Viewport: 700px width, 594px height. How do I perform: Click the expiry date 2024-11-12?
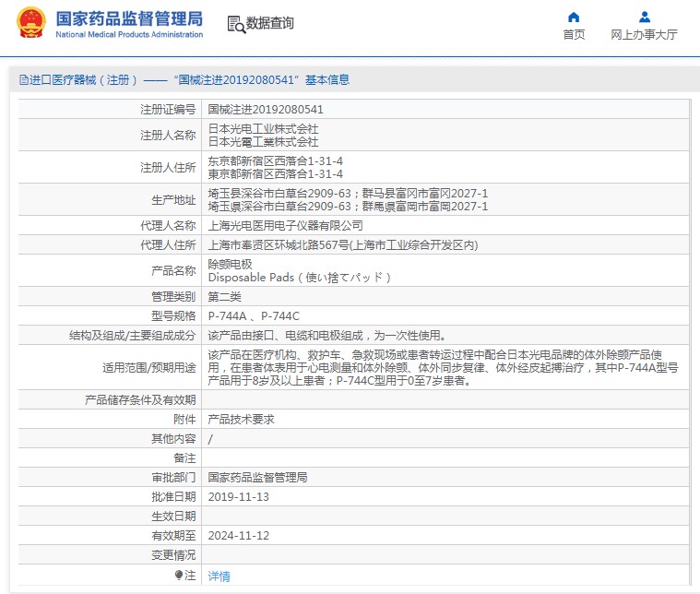click(238, 536)
